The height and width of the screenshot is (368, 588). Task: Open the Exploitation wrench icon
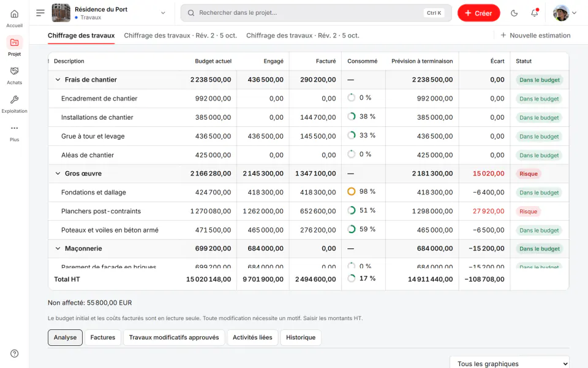(14, 99)
